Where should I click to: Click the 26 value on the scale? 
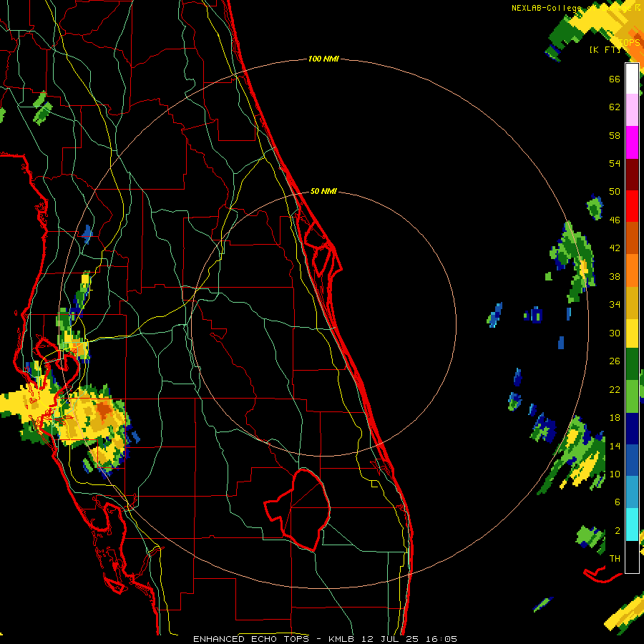615,361
